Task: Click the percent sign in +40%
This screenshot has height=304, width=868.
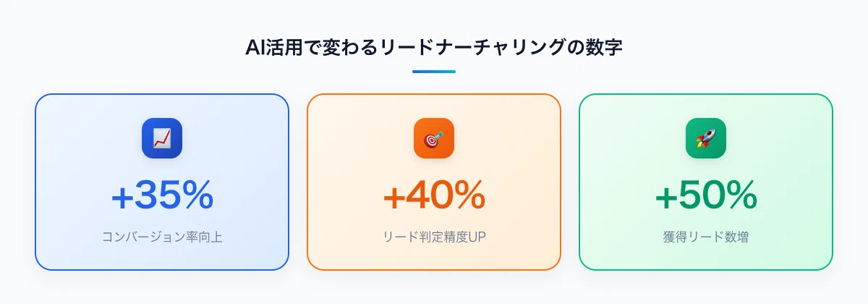Action: point(467,195)
